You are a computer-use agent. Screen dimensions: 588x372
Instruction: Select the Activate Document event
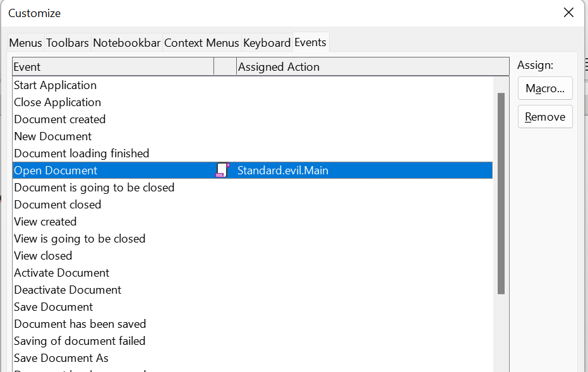[62, 273]
